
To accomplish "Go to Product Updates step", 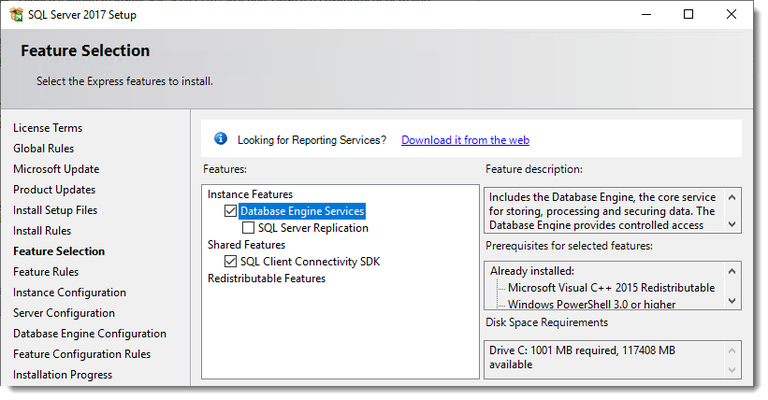I will point(54,189).
